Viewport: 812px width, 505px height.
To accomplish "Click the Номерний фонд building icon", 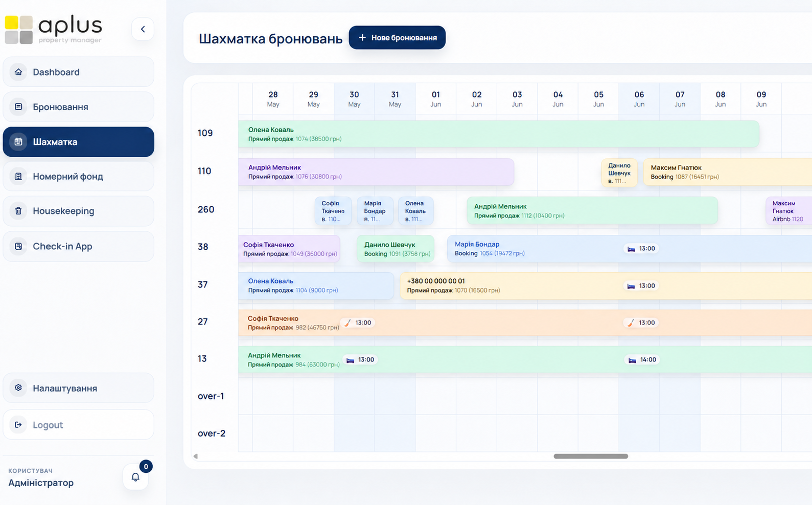I will 18,176.
